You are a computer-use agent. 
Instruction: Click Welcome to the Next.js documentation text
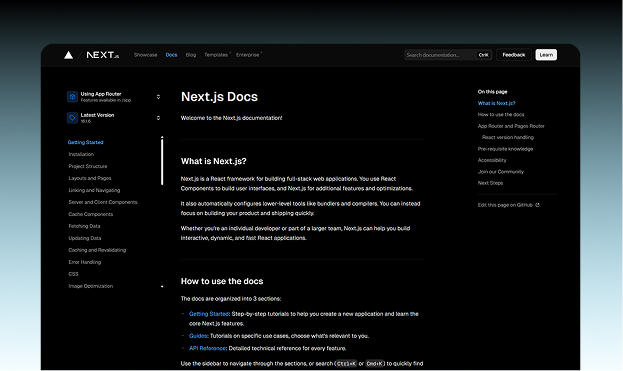click(x=232, y=118)
